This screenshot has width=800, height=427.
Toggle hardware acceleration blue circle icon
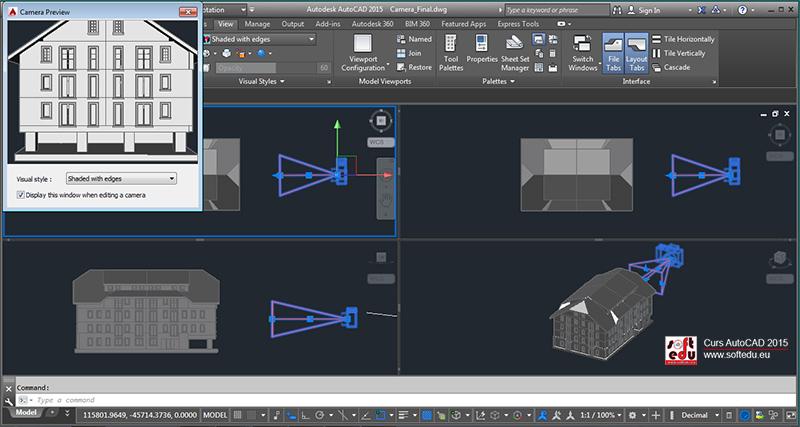(x=745, y=415)
